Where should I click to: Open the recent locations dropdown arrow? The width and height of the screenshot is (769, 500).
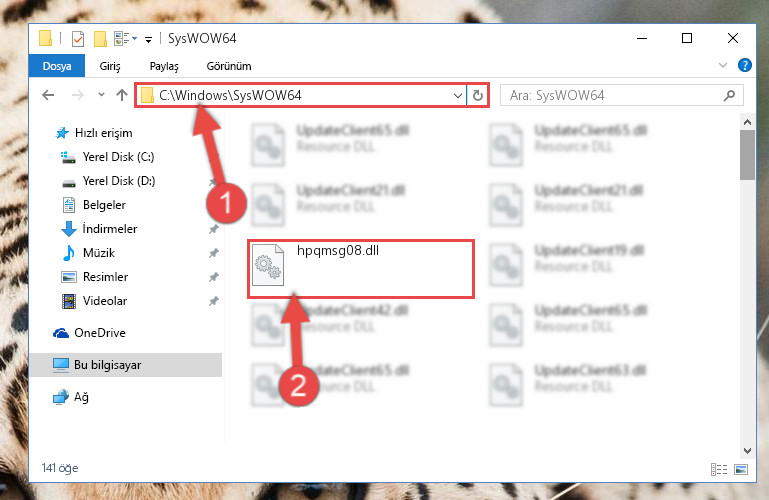(x=101, y=95)
